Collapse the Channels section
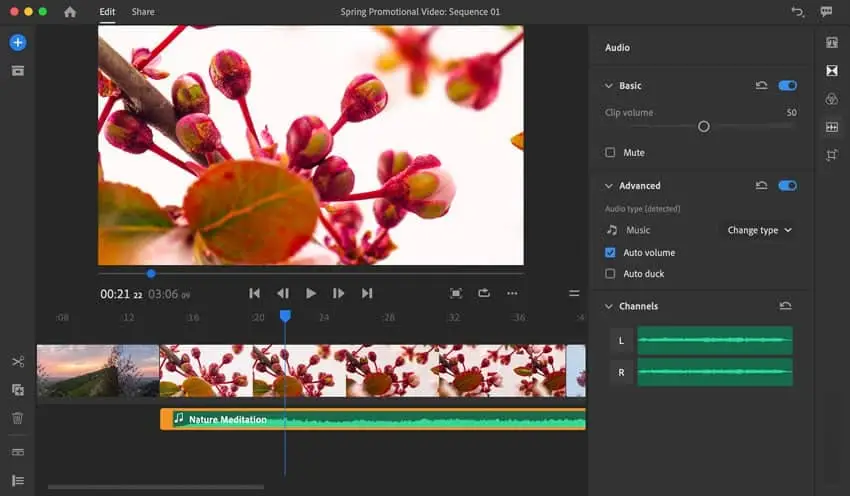The height and width of the screenshot is (496, 850). pos(608,306)
